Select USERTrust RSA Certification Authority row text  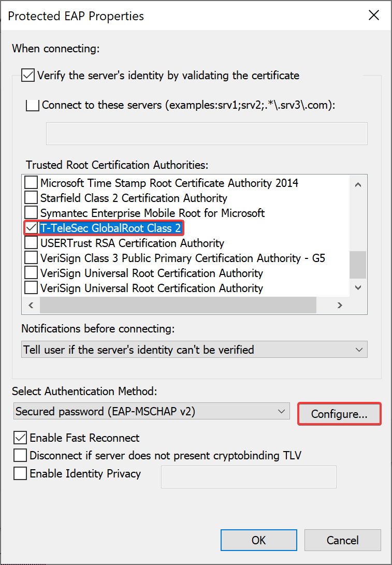click(x=132, y=243)
